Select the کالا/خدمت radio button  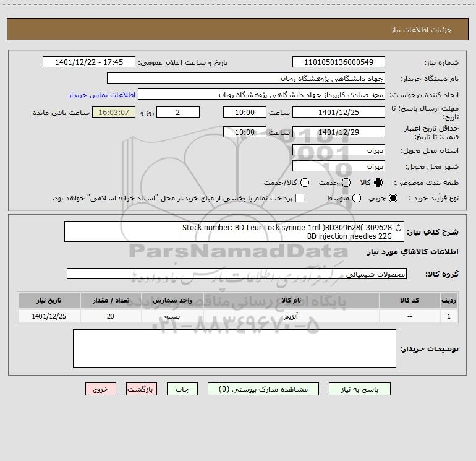[x=305, y=183]
